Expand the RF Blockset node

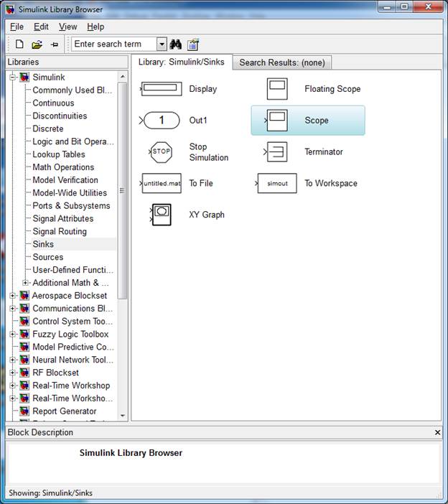pyautogui.click(x=12, y=373)
